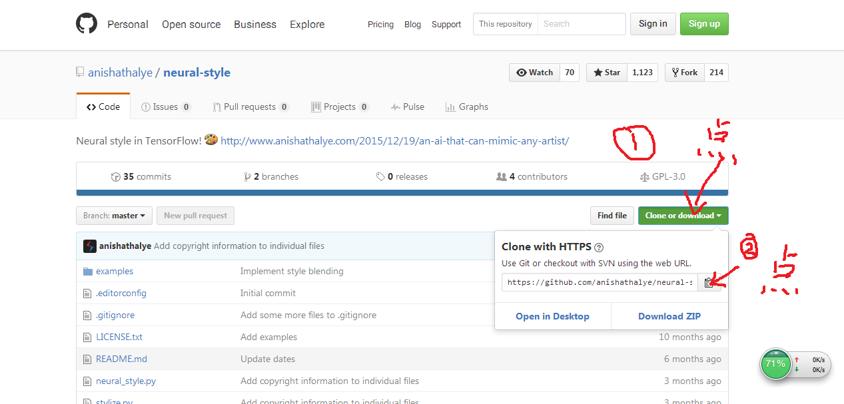Click Open in Desktop
Viewport: 844px width, 404px height.
tap(552, 316)
